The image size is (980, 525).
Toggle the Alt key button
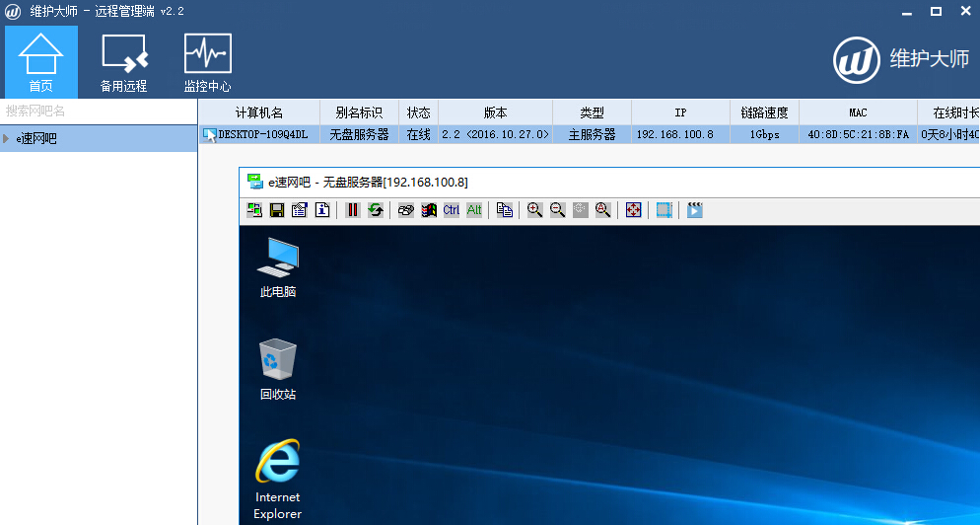tap(474, 210)
